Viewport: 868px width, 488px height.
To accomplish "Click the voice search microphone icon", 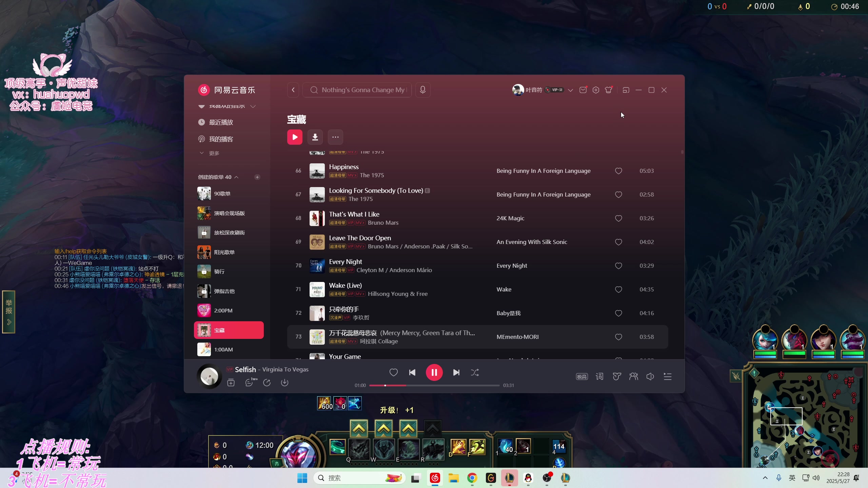I will coord(423,90).
